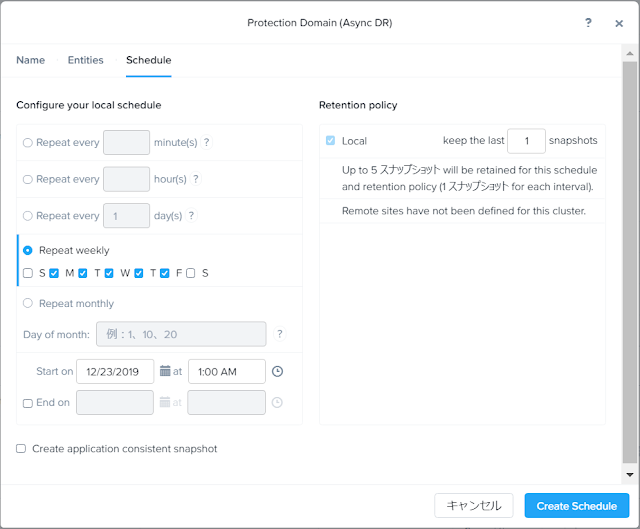
Task: Show help tooltip for minute(s) option
Action: pyautogui.click(x=207, y=142)
